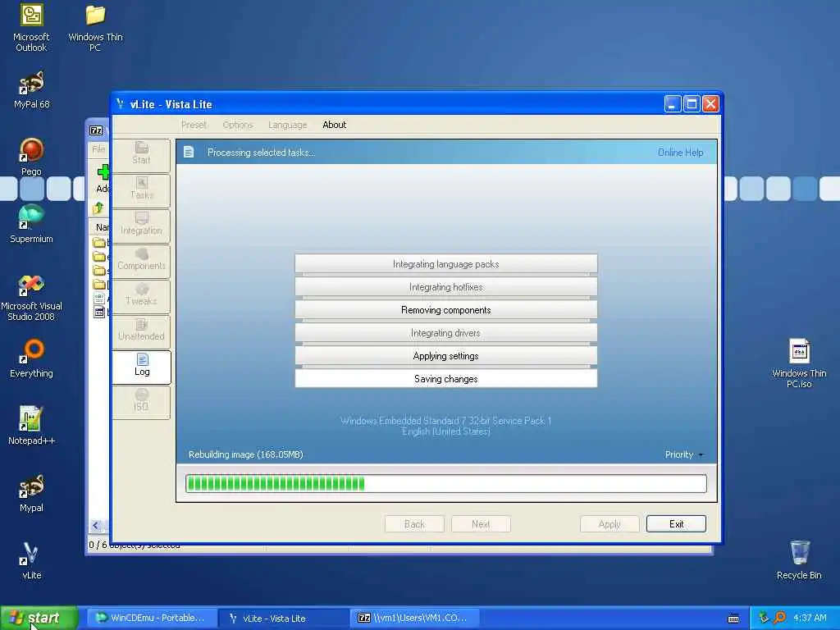This screenshot has width=840, height=630.
Task: Click the magnifier icon in system tray
Action: tap(779, 618)
